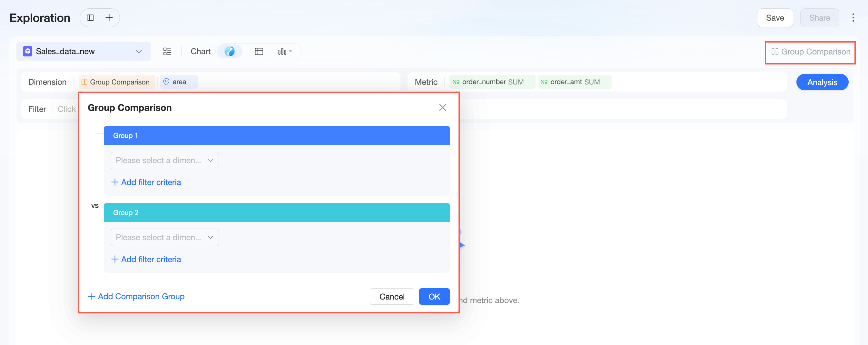
Task: Click the Save button
Action: [775, 18]
